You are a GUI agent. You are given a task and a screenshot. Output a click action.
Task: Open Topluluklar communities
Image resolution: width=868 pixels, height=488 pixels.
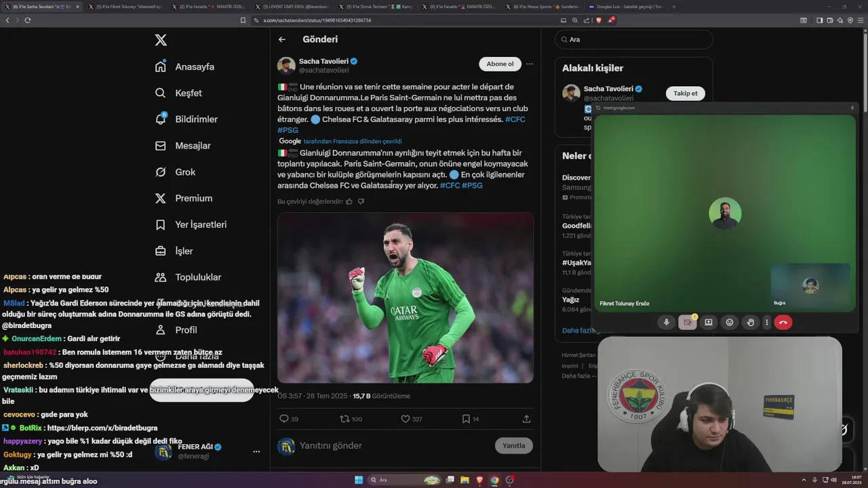tap(188, 277)
